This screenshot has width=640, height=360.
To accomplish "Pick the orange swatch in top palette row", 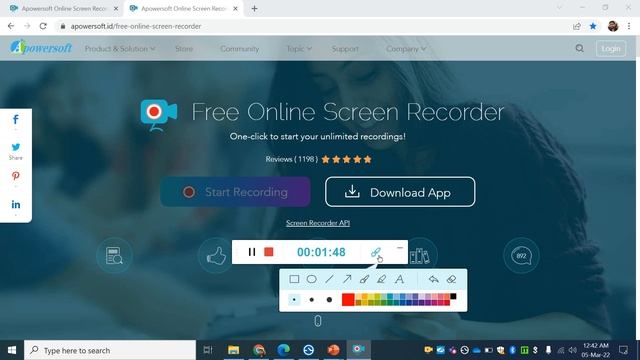I will pyautogui.click(x=364, y=296).
